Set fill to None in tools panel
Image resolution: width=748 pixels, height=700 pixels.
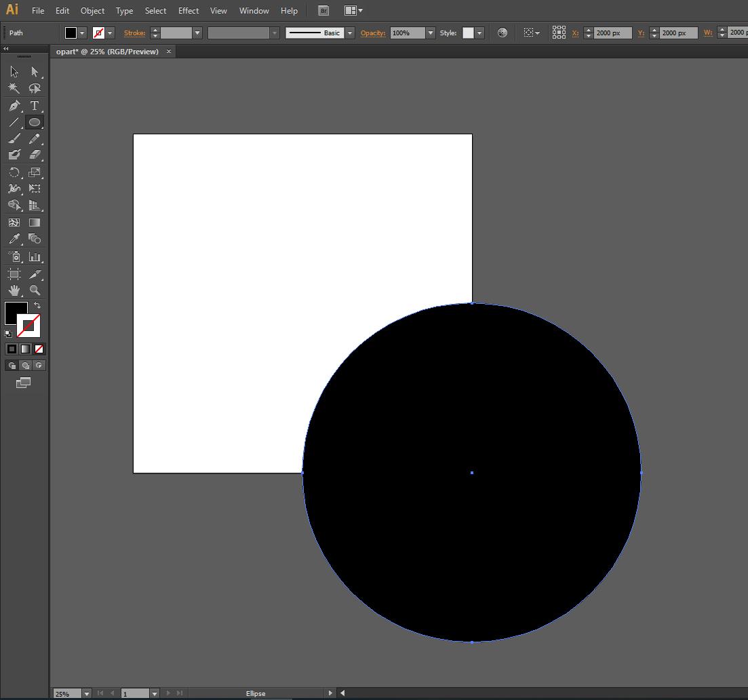pos(39,349)
